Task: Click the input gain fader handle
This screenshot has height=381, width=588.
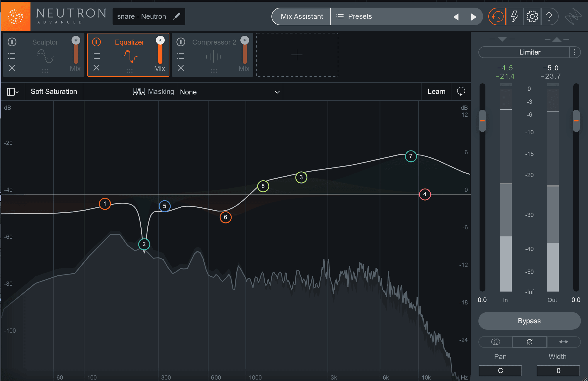Action: (482, 121)
